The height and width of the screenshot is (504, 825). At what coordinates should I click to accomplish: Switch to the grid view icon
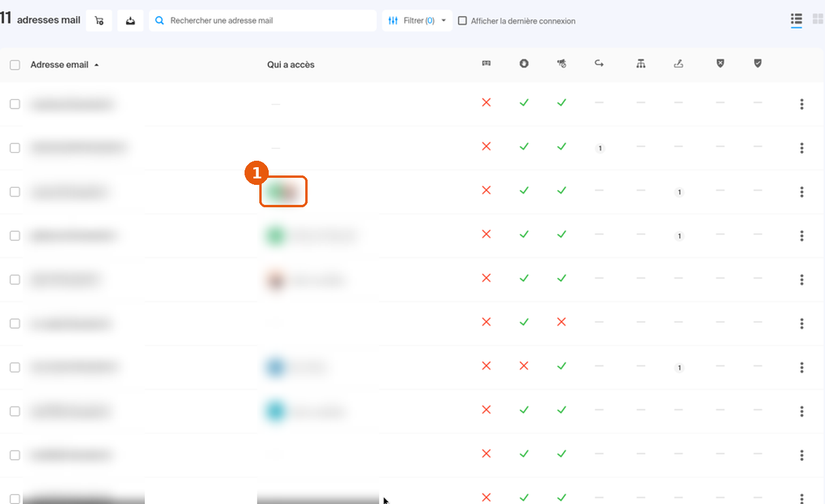click(818, 19)
